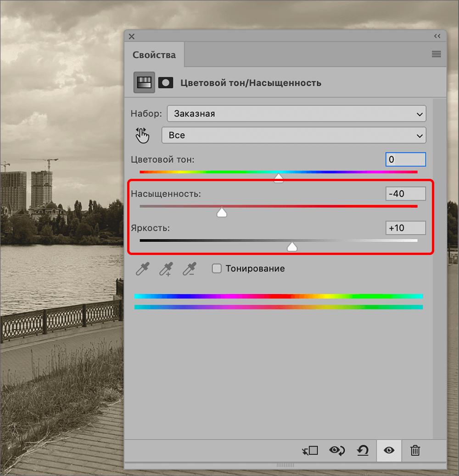Screen dimensions: 459x476
Task: Select the Свойства tab
Action: [154, 55]
